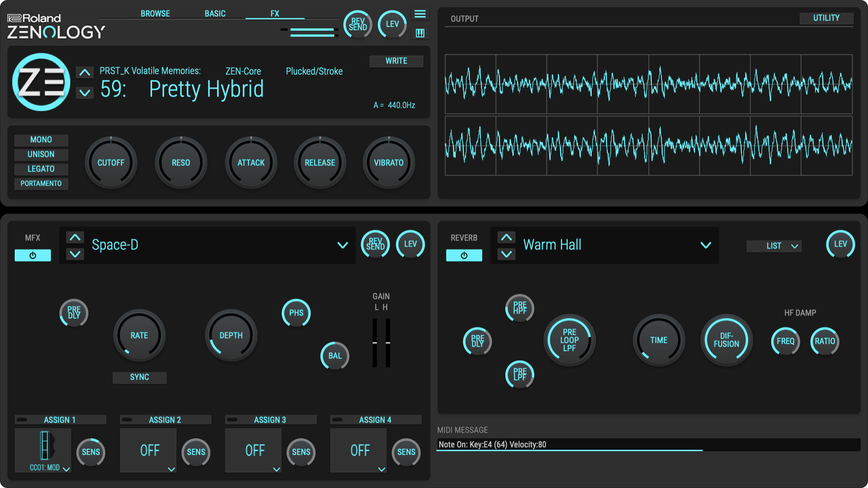Viewport: 868px width, 488px height.
Task: Toggle the MFX rate SYNC
Action: 139,377
